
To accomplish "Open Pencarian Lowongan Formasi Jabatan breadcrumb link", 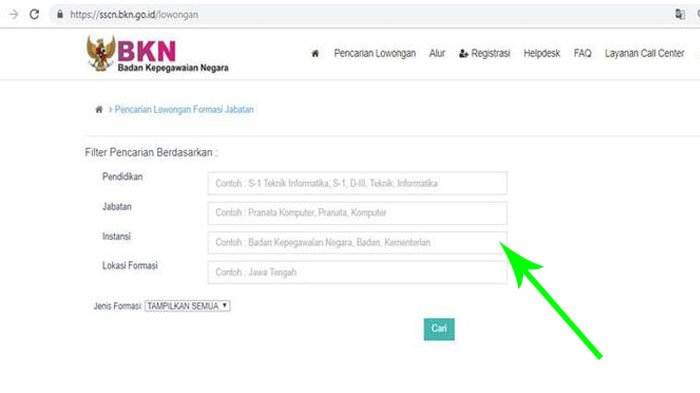I will pos(184,109).
